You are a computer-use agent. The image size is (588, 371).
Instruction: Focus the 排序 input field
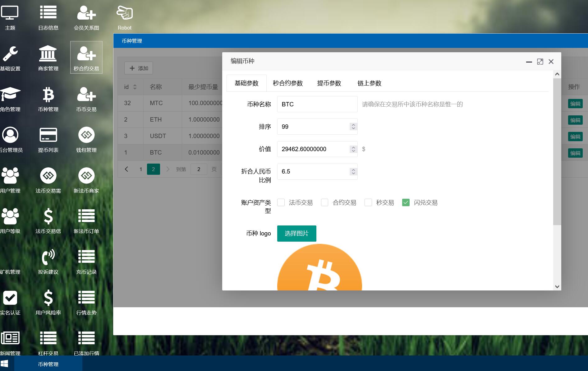coord(317,127)
